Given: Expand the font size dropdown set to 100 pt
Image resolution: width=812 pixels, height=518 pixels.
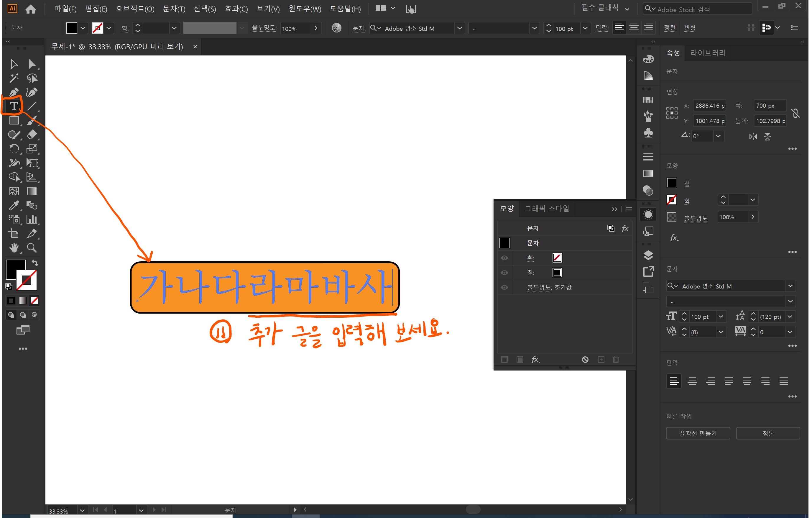Looking at the screenshot, I should pyautogui.click(x=721, y=316).
